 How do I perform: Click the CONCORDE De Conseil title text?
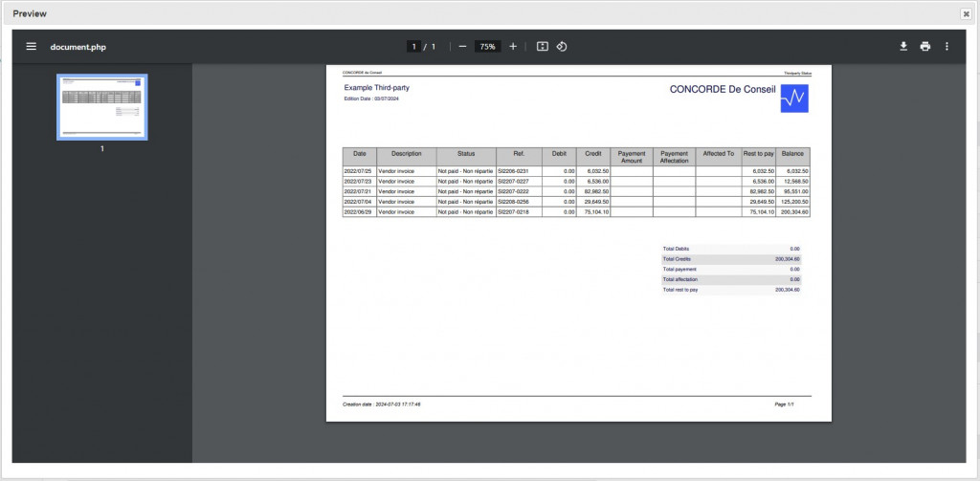click(x=723, y=89)
